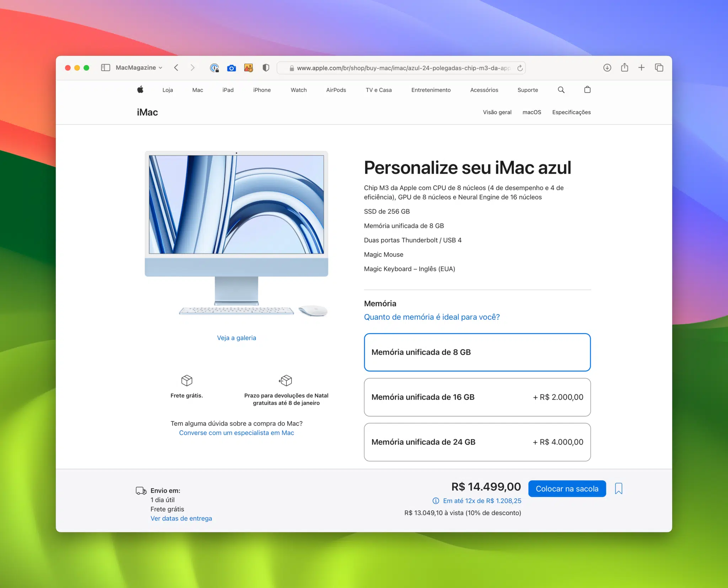
Task: Open the Acessórios menu item
Action: (484, 90)
